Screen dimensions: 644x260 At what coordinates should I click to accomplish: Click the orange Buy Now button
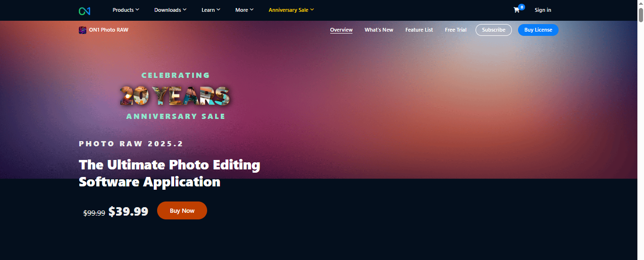pyautogui.click(x=182, y=210)
